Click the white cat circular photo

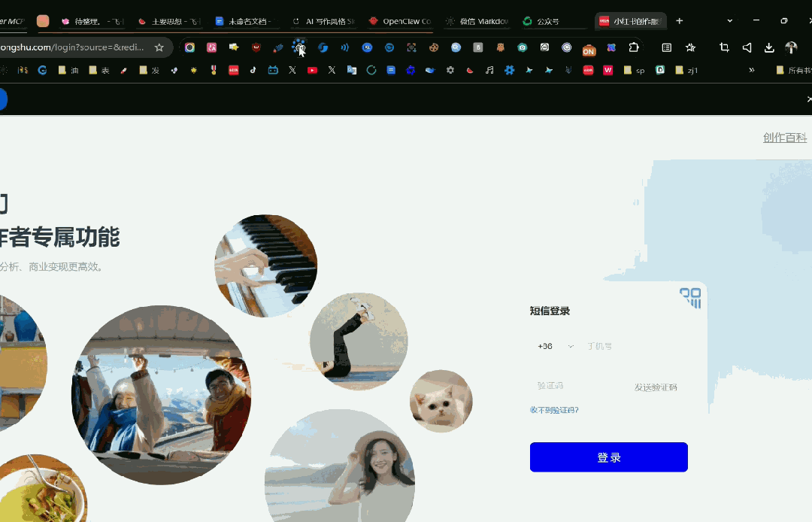pos(441,401)
